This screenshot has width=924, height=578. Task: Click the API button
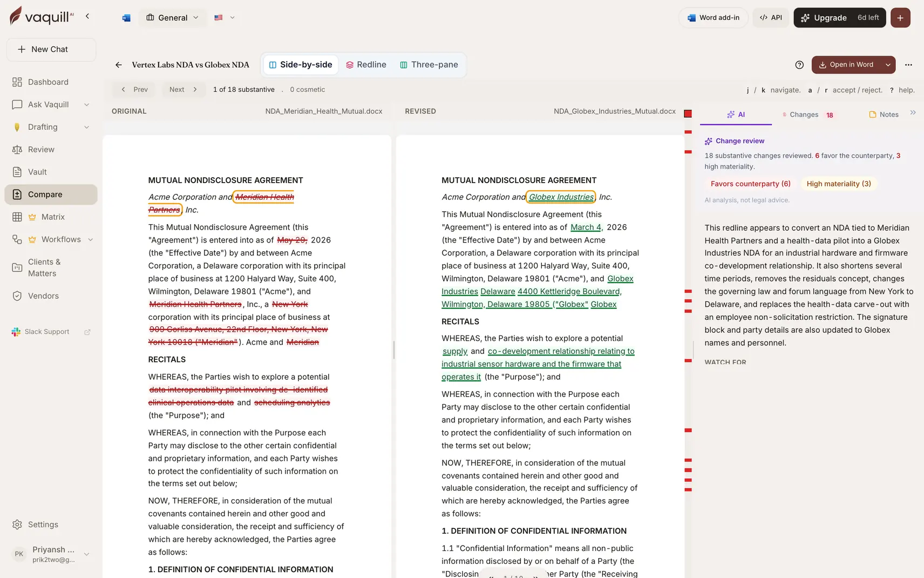[x=771, y=18]
